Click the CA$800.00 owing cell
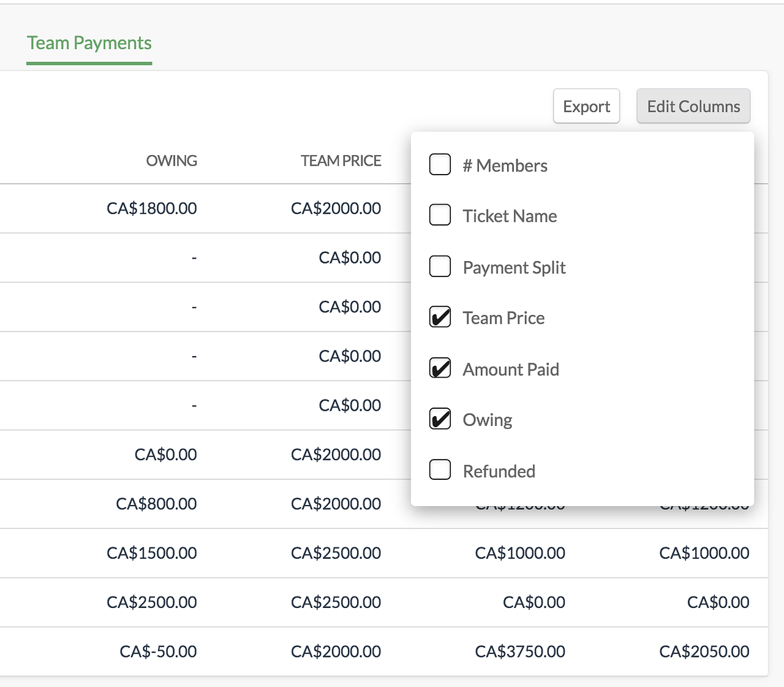The image size is (784, 687). (x=156, y=504)
